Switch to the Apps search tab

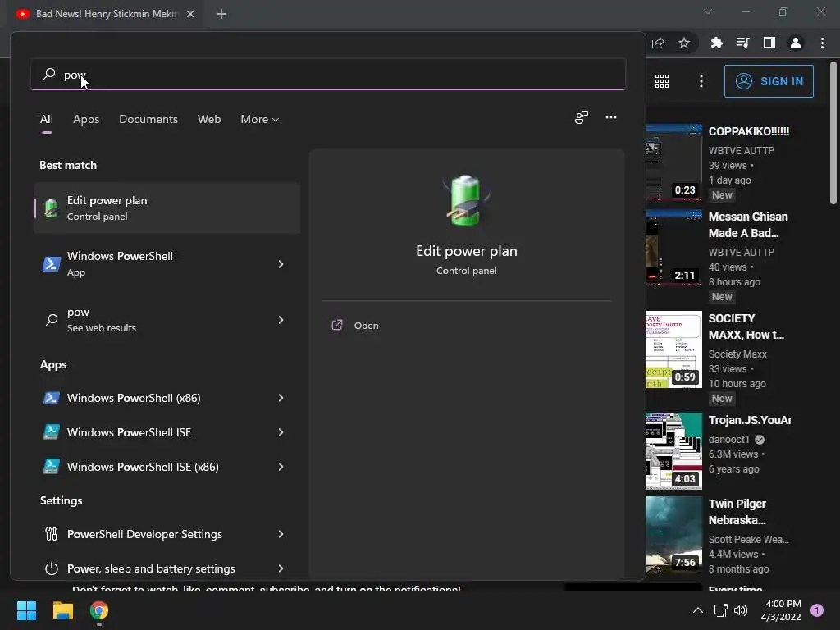click(x=86, y=120)
